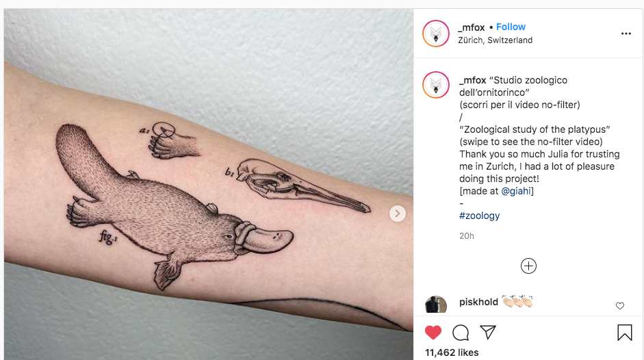The width and height of the screenshot is (644, 360).
Task: Follow the _mfox account
Action: [511, 27]
